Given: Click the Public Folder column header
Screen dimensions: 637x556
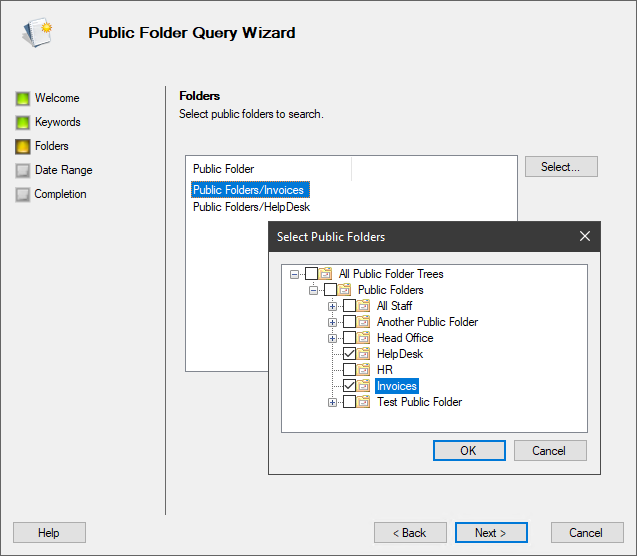Looking at the screenshot, I should coord(269,169).
